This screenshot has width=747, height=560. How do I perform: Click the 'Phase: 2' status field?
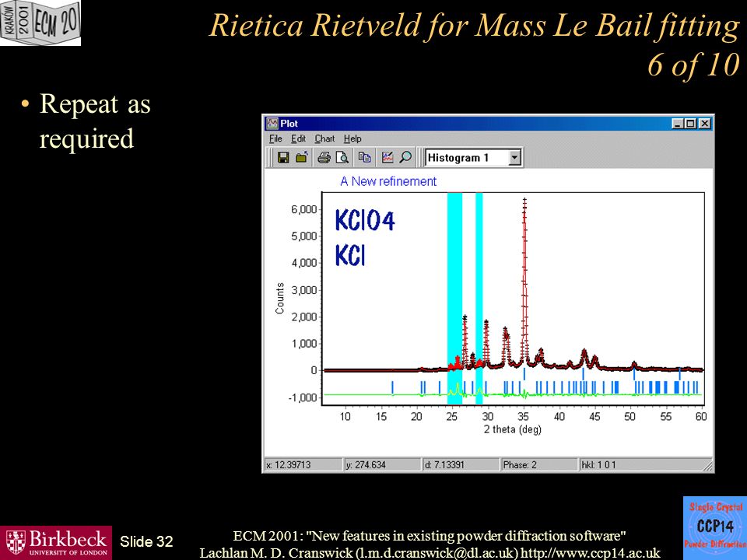click(538, 465)
